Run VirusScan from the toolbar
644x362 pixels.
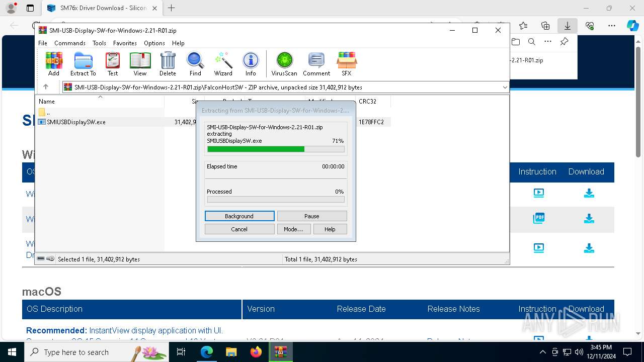[x=284, y=64]
